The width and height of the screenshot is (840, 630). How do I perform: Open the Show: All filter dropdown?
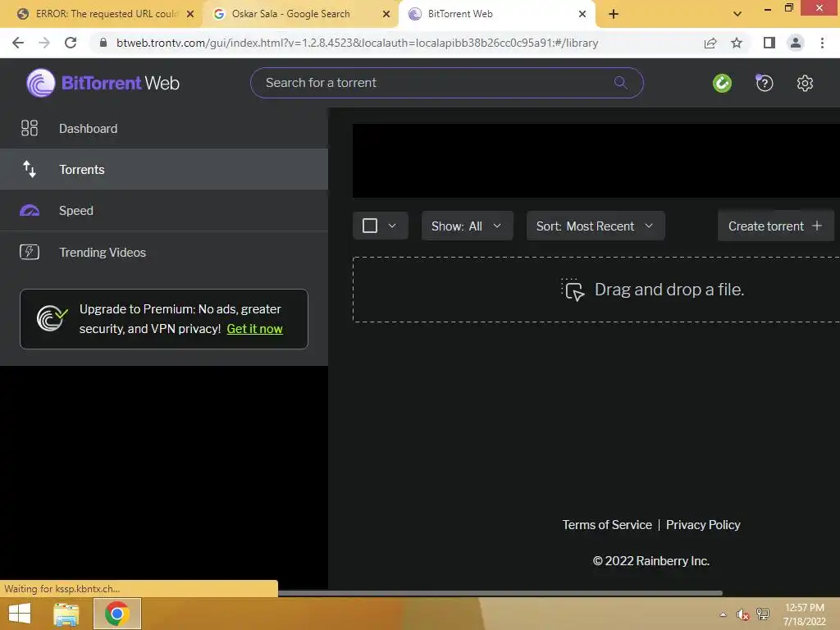click(x=467, y=226)
